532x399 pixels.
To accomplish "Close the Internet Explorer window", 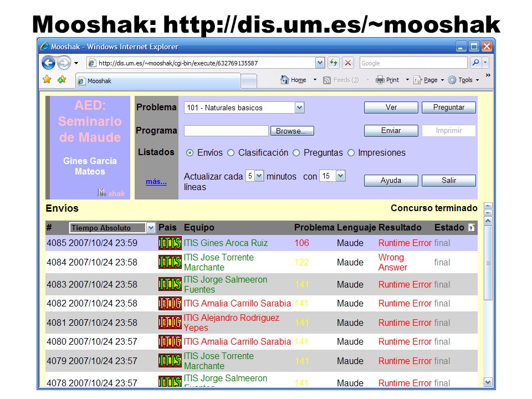I will (487, 47).
